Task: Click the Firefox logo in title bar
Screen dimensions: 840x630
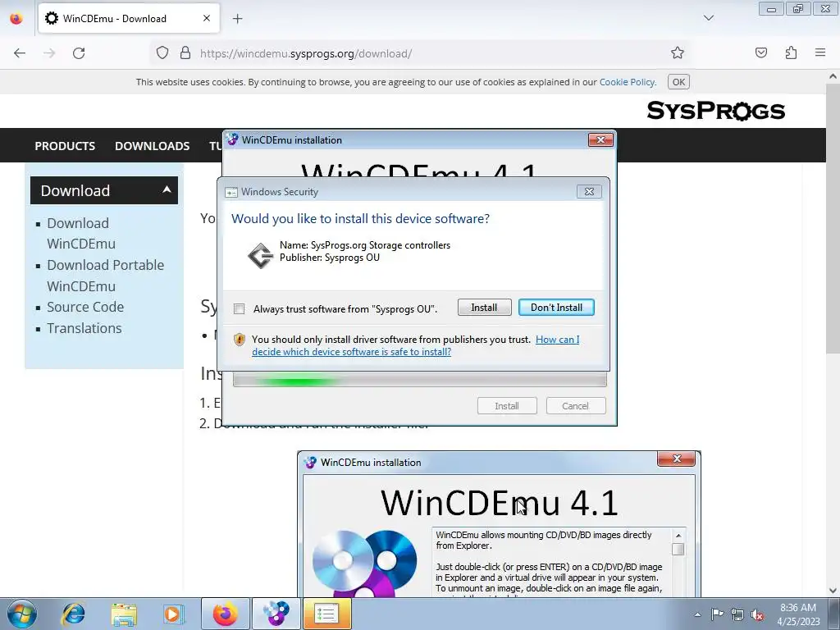Action: tap(16, 18)
